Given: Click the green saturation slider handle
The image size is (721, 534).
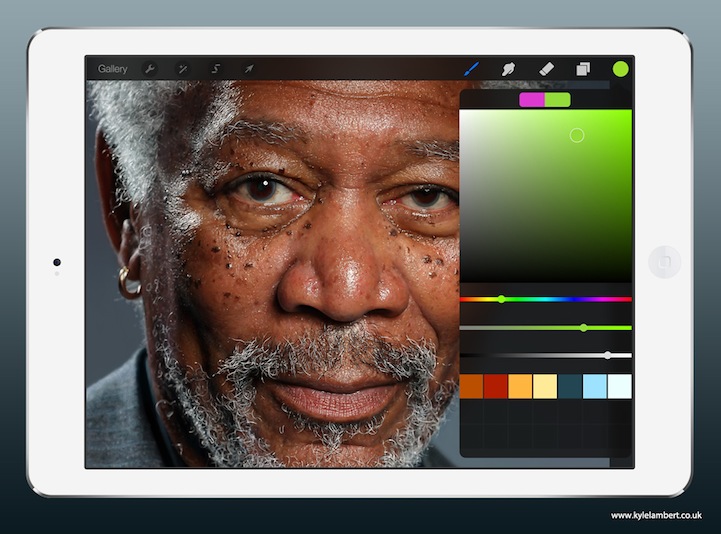Looking at the screenshot, I should pyautogui.click(x=584, y=327).
